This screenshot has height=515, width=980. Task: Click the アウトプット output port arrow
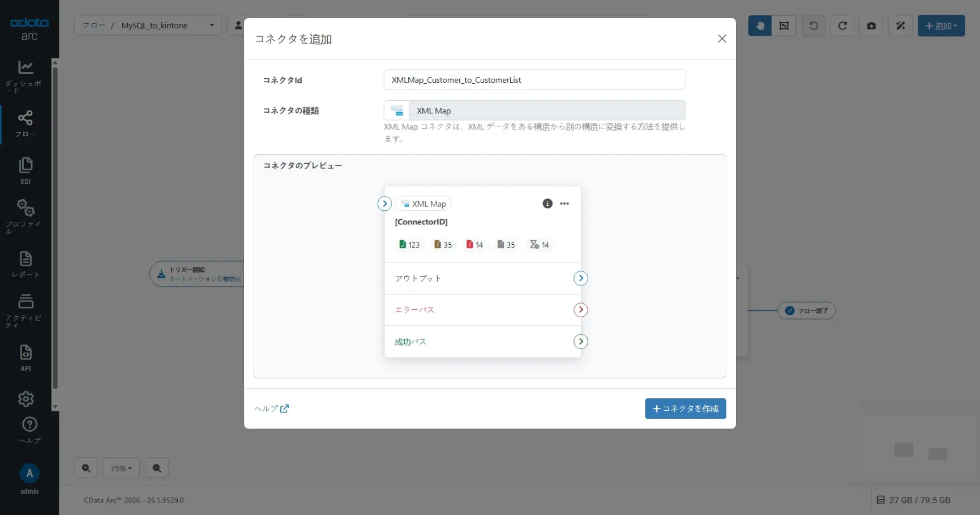(x=581, y=278)
